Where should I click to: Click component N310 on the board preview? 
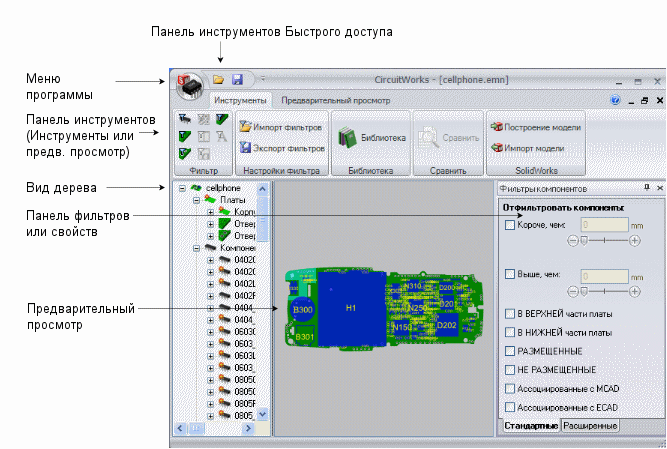coord(412,286)
